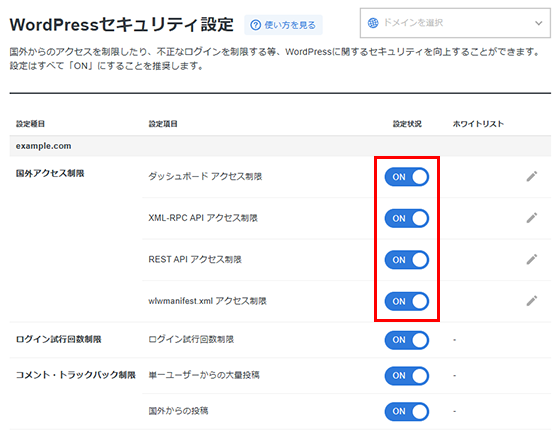Image resolution: width=560 pixels, height=436 pixels.
Task: Click 使い方を見る help link
Action: 283,25
